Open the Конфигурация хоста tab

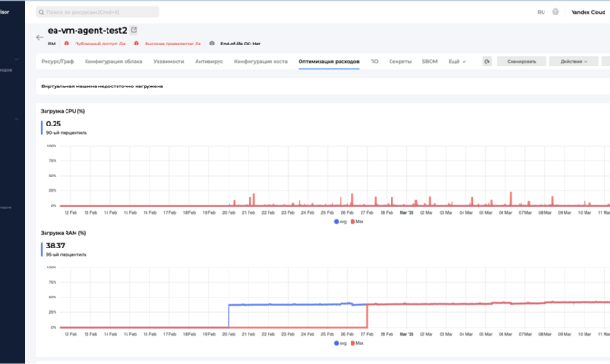[x=260, y=62]
